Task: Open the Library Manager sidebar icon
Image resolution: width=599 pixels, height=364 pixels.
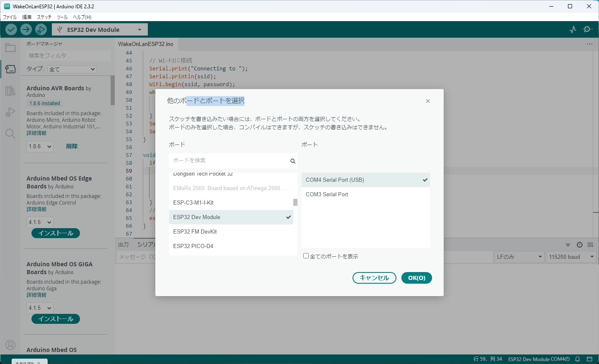Action: tap(10, 91)
